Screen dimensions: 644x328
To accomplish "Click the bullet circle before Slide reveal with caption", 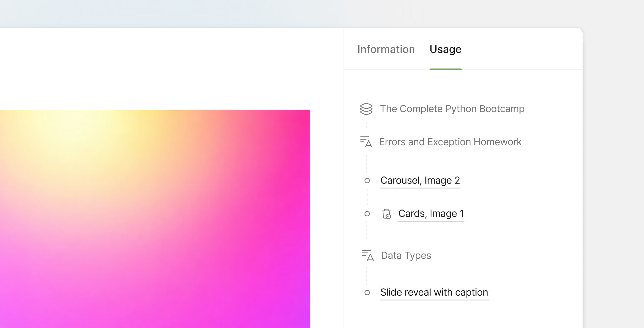I will click(x=367, y=293).
